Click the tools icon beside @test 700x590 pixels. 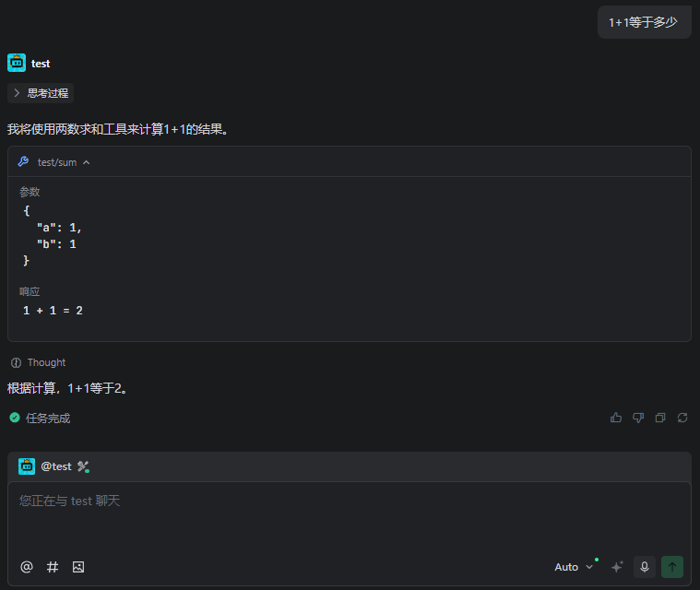[83, 466]
